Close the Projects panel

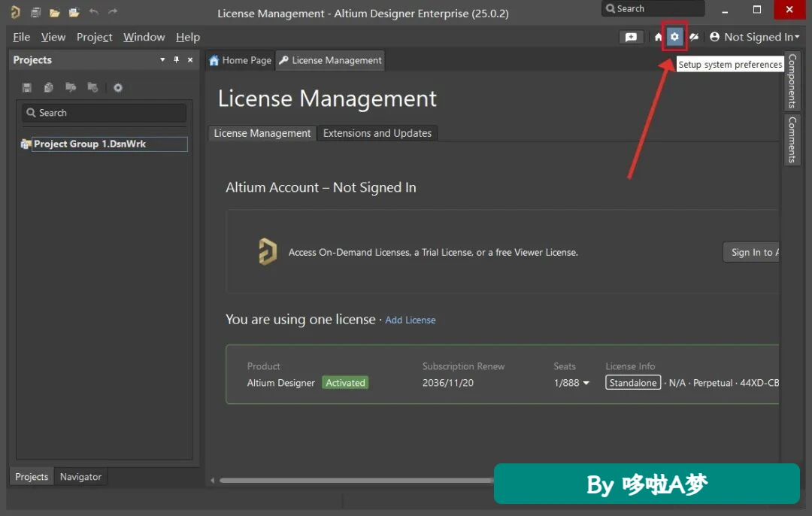click(x=190, y=59)
